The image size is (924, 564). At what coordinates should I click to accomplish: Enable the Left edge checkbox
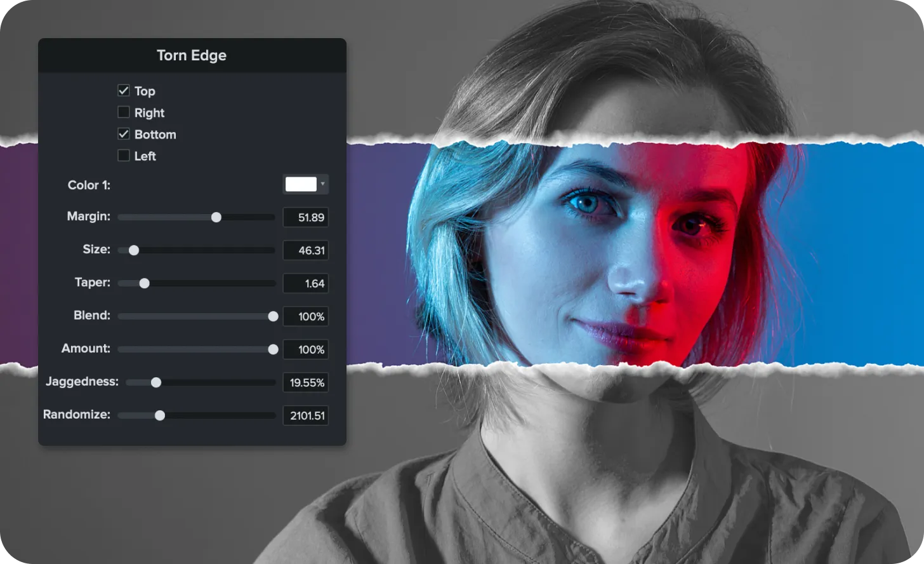tap(124, 155)
